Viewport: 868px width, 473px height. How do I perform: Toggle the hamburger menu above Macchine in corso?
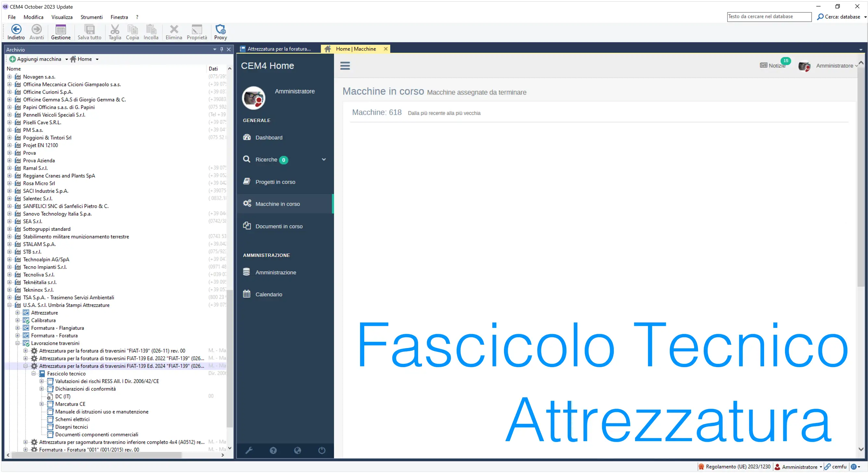(x=345, y=66)
